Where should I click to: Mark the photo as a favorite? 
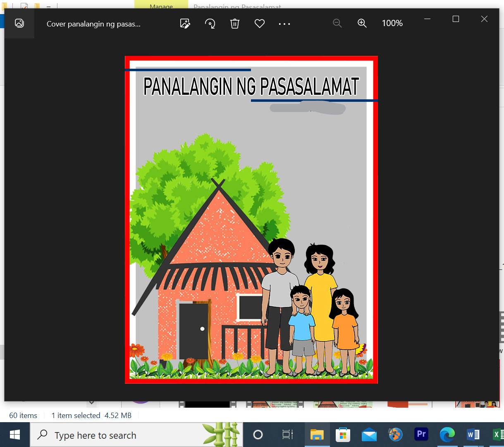(260, 24)
